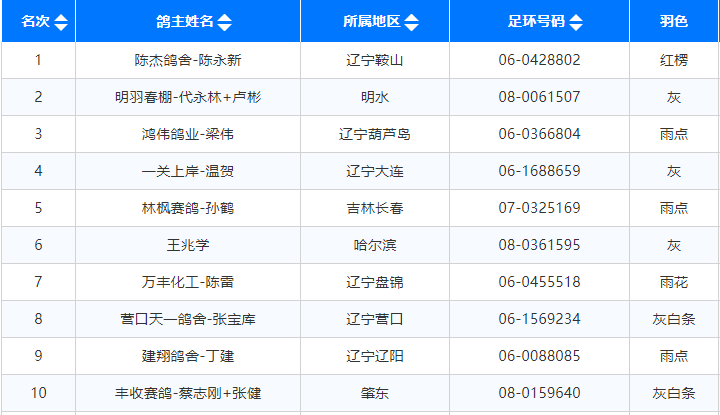Click ring number 07-0325169

click(x=539, y=208)
